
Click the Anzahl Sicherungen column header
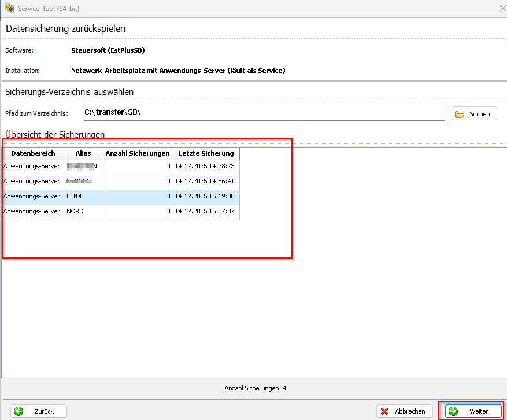click(x=138, y=153)
